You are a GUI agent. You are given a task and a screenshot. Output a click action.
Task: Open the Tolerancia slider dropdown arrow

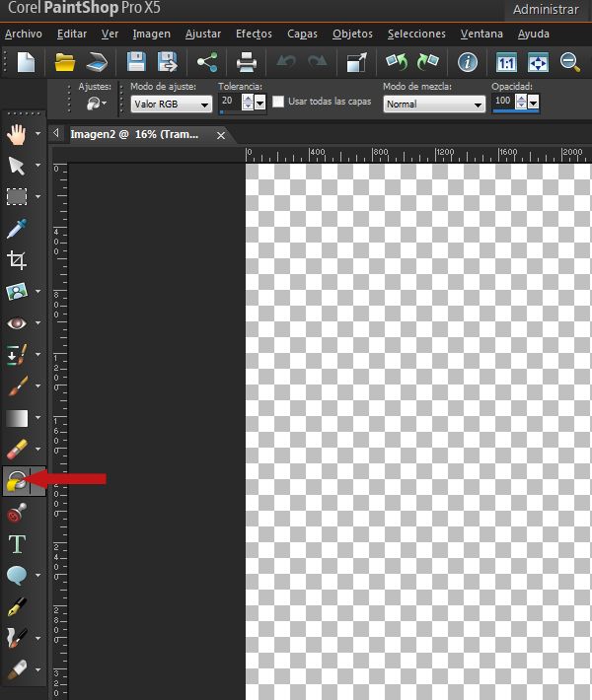259,103
